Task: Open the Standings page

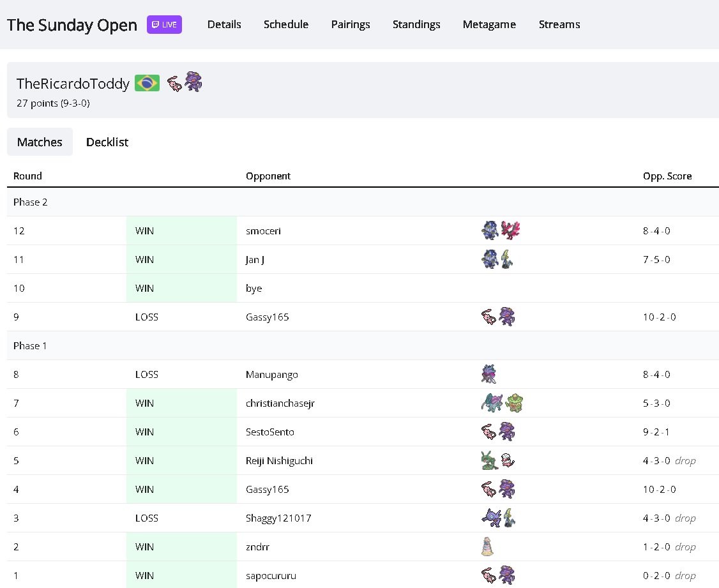Action: click(416, 25)
